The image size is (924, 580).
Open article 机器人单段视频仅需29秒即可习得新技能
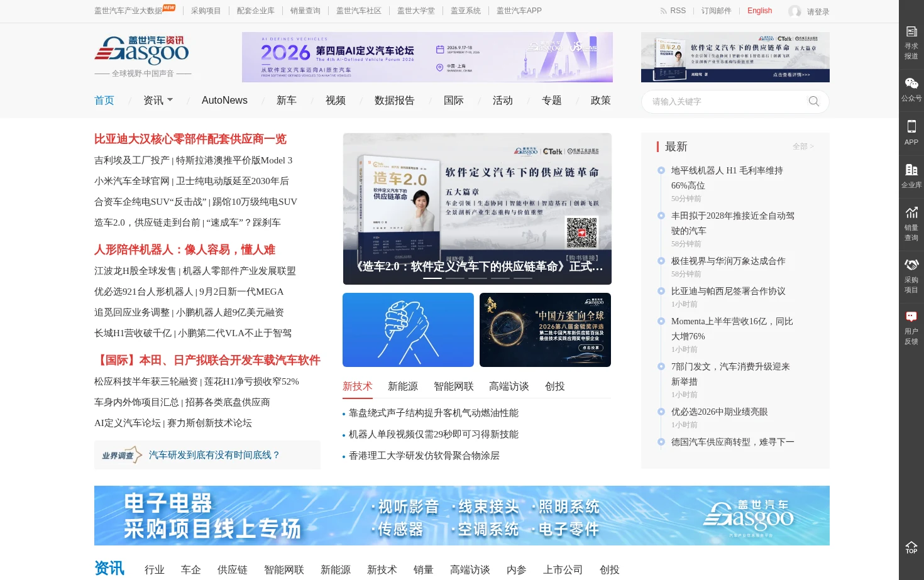click(x=434, y=434)
